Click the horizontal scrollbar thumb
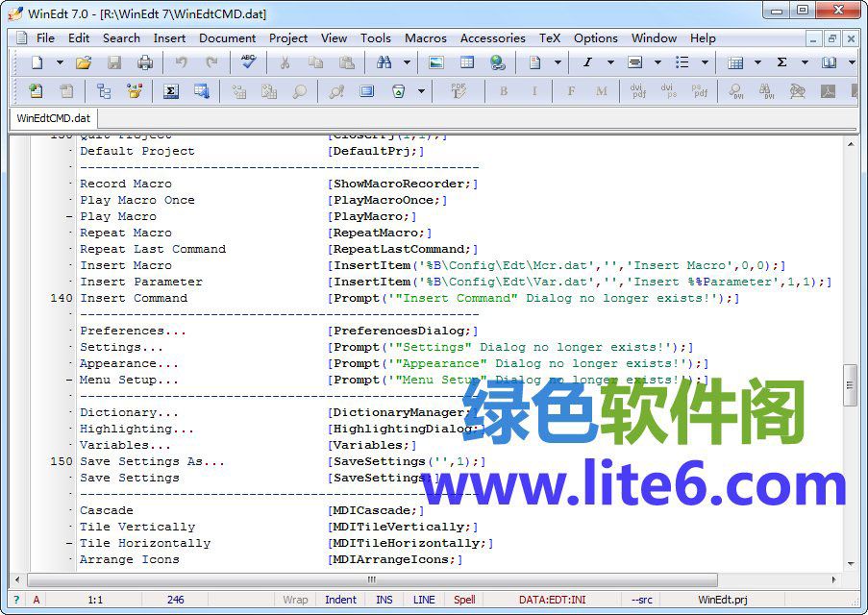The height and width of the screenshot is (615, 868). (372, 579)
